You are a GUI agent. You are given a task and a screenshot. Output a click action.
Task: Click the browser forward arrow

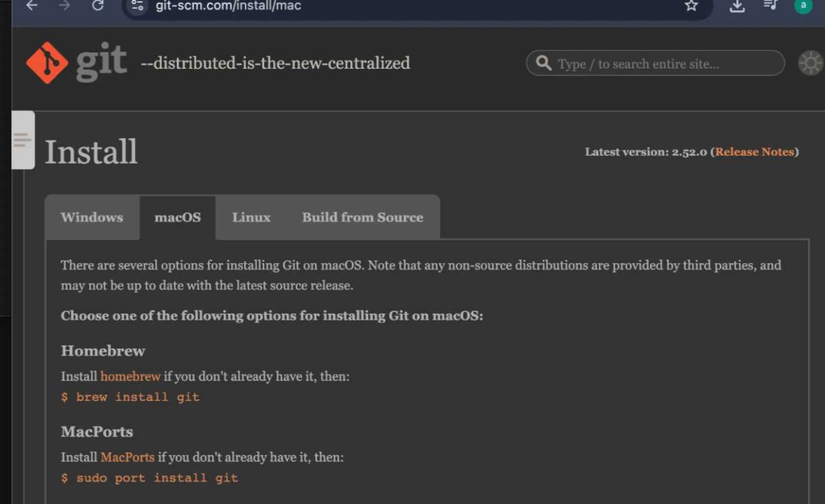65,6
